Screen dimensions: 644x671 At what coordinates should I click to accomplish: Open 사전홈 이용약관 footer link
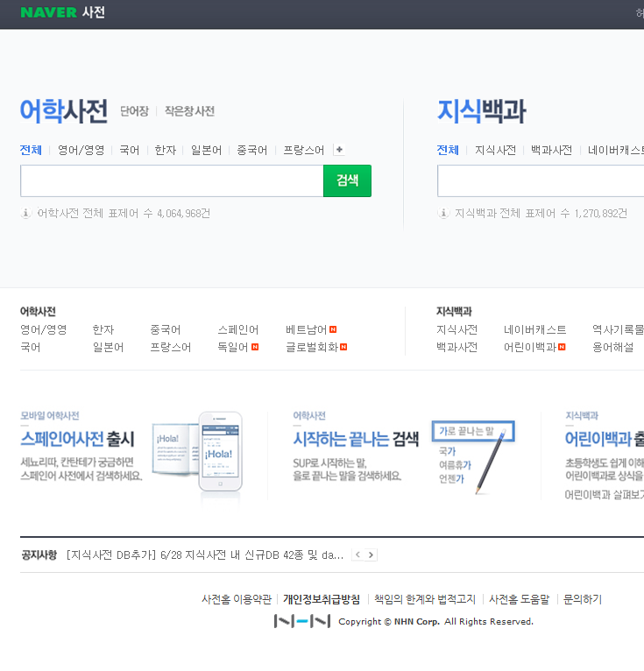pos(237,599)
